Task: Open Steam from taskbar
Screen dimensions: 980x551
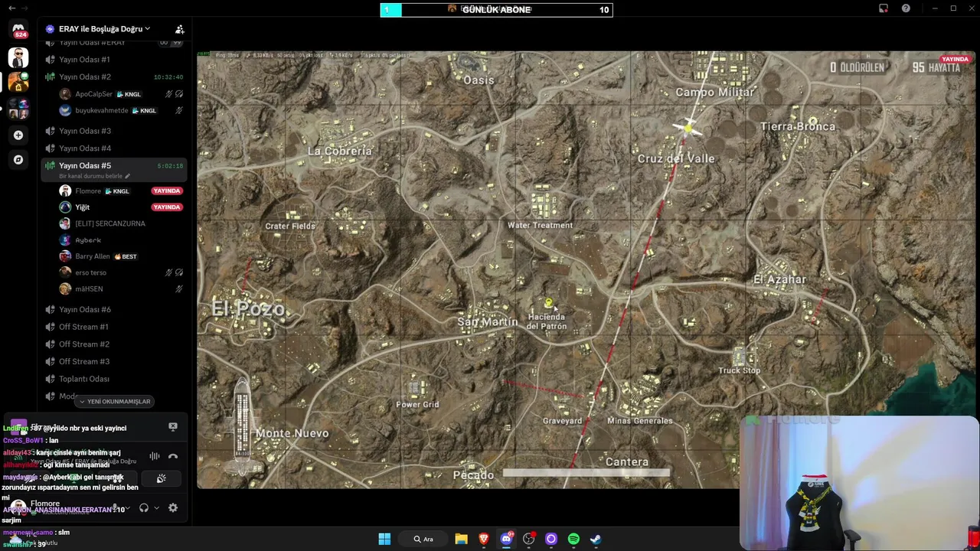Action: point(596,539)
